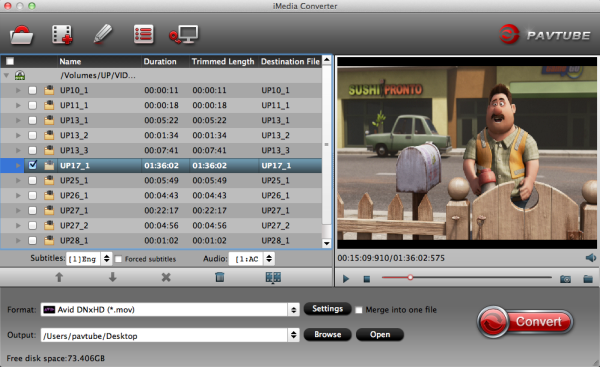Expand the UP17_1 row triangle
The image size is (600, 367).
pos(18,165)
